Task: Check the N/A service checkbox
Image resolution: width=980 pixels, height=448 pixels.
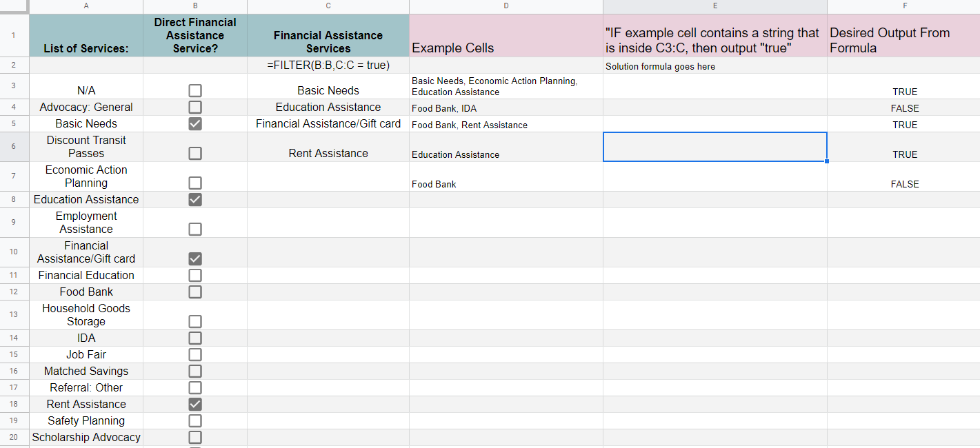Action: (x=195, y=90)
